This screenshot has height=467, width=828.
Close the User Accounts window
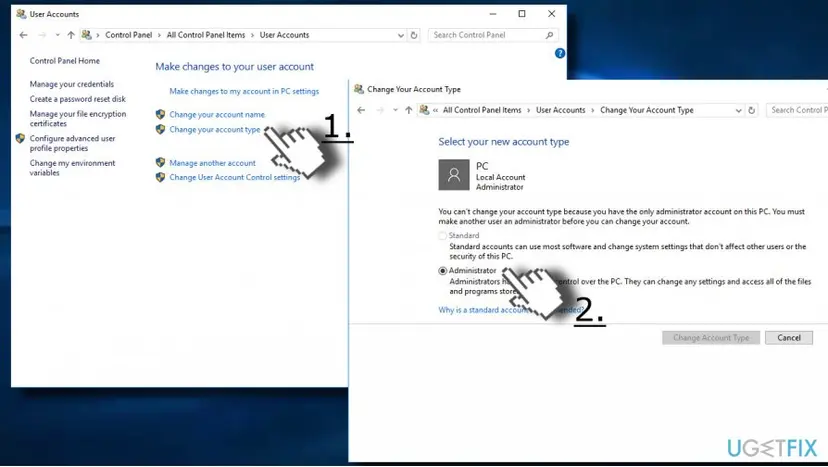coord(551,14)
